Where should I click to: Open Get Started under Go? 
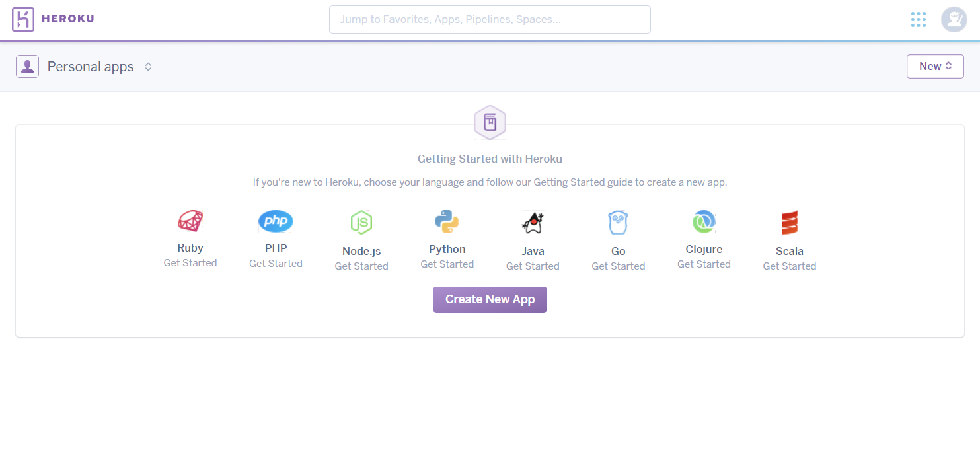point(618,266)
